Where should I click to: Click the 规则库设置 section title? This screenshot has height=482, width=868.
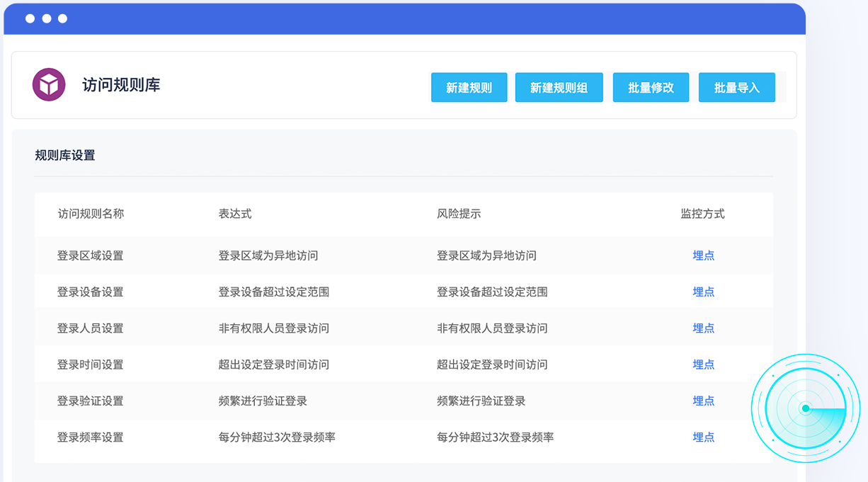pos(65,155)
